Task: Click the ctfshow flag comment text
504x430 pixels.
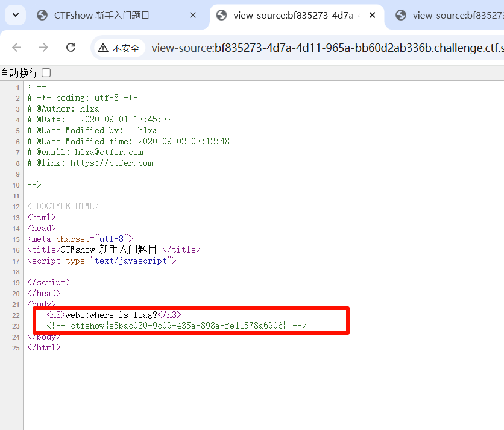Action: pos(178,326)
